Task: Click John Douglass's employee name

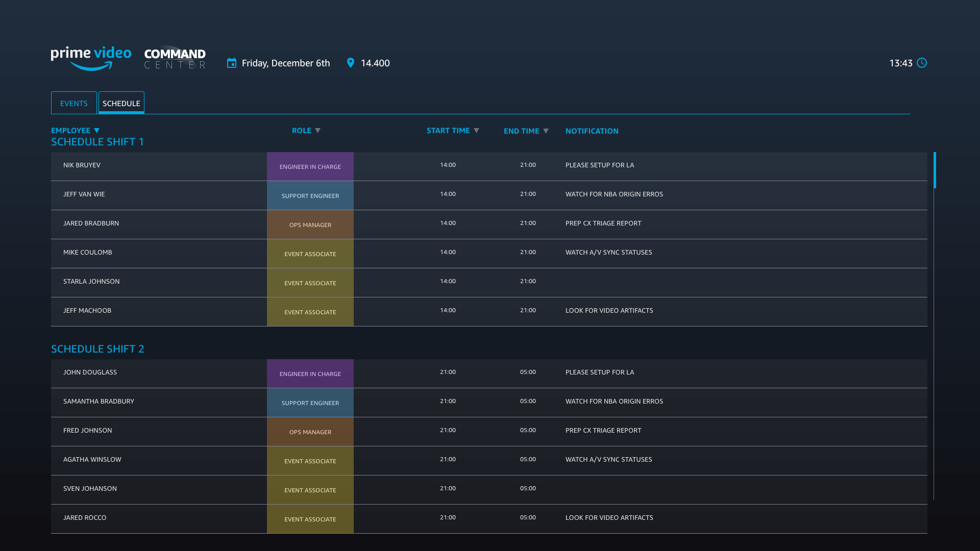Action: tap(90, 372)
